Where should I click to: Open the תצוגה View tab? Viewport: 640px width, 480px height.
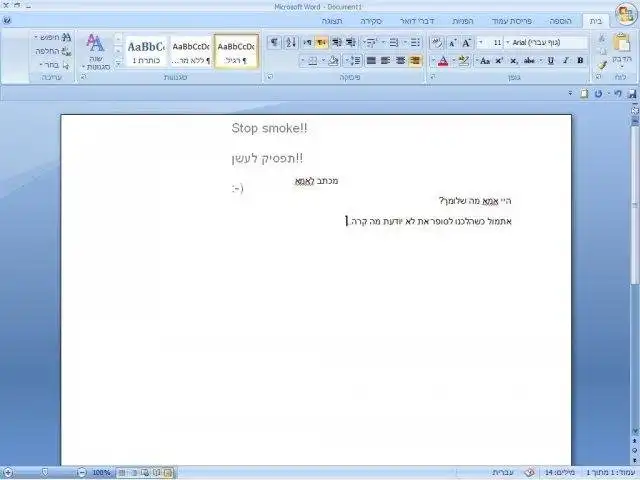pyautogui.click(x=332, y=21)
